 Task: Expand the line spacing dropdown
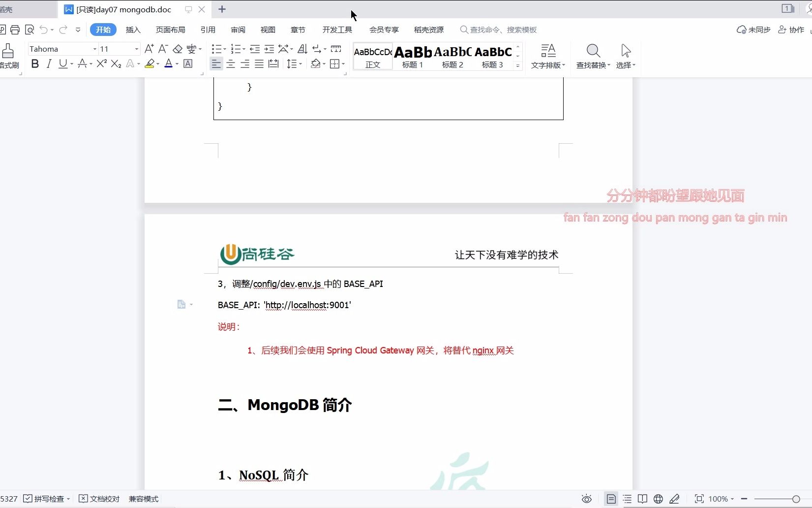[x=301, y=64]
